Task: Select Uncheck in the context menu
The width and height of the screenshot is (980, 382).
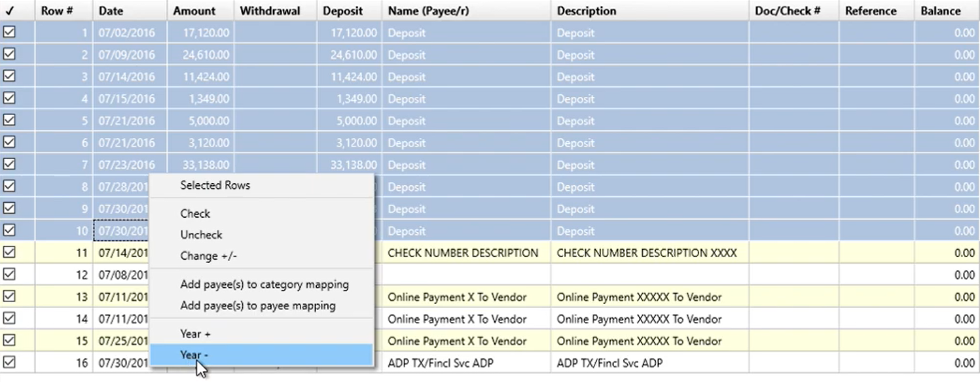Action: coord(262,234)
